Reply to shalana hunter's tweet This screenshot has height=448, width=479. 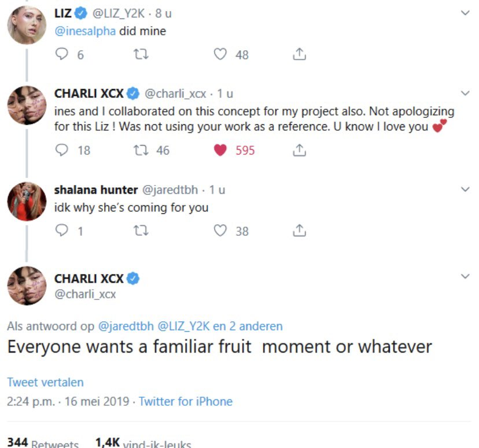tap(61, 231)
